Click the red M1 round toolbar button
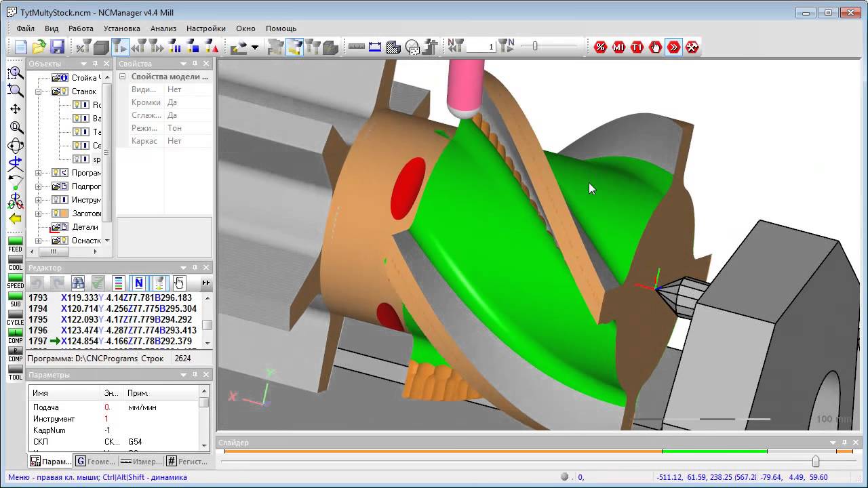This screenshot has height=488, width=868. coord(618,47)
